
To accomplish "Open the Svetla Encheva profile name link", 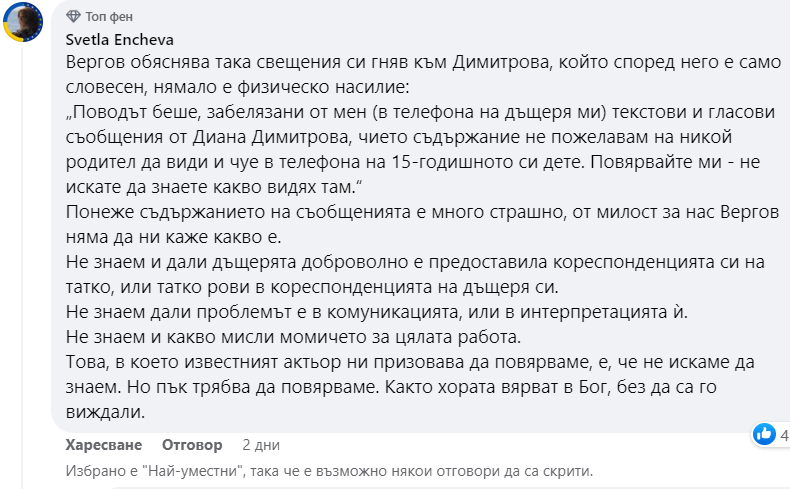I will 119,38.
